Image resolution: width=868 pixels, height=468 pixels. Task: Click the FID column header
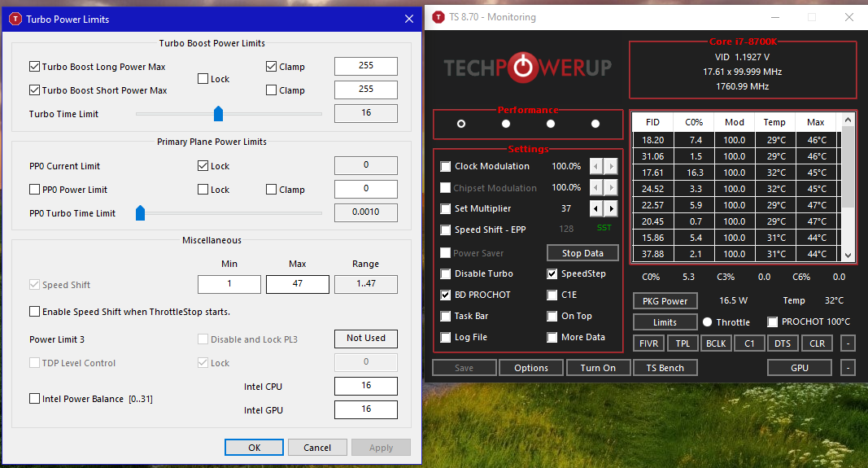point(652,122)
